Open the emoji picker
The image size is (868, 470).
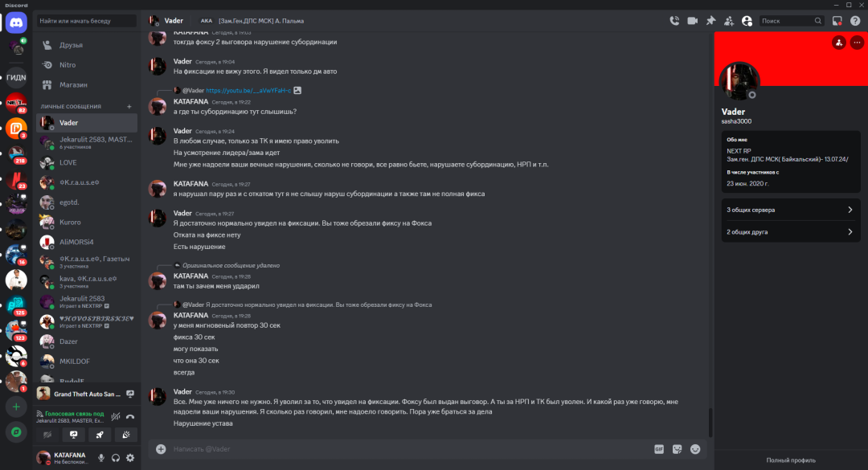(x=696, y=449)
